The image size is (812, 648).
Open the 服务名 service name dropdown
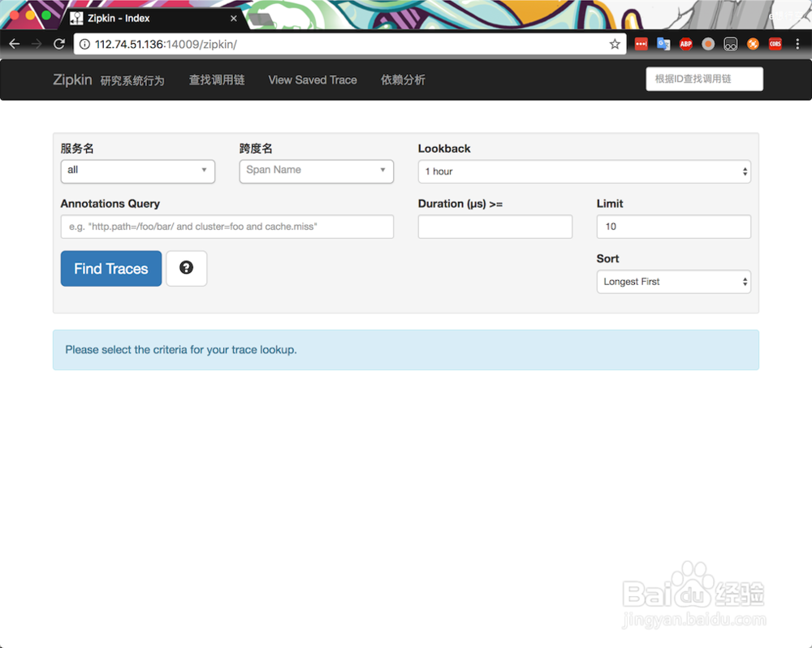pos(138,171)
